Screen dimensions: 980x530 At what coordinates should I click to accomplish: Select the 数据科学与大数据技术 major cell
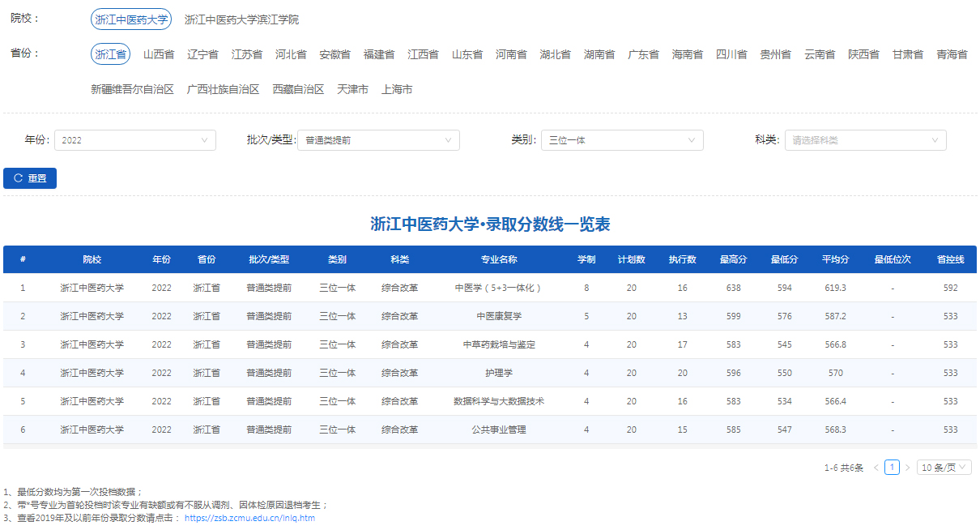pyautogui.click(x=499, y=401)
